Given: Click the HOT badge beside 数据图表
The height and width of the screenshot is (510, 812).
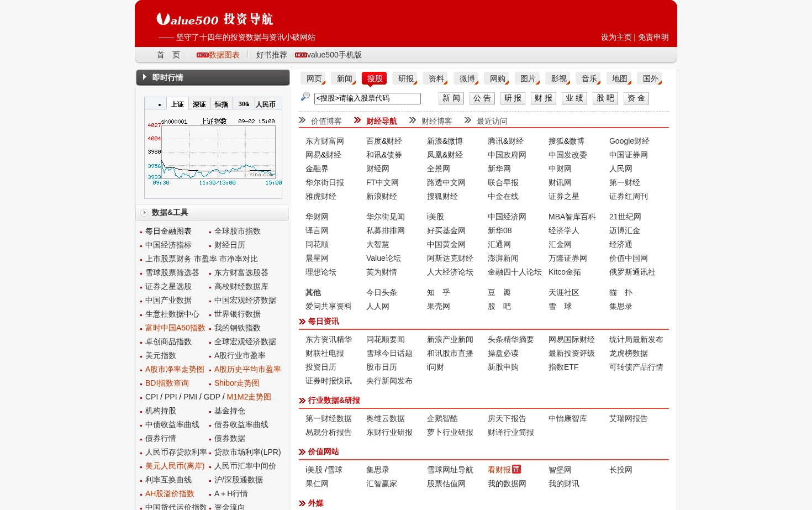Looking at the screenshot, I should (202, 55).
